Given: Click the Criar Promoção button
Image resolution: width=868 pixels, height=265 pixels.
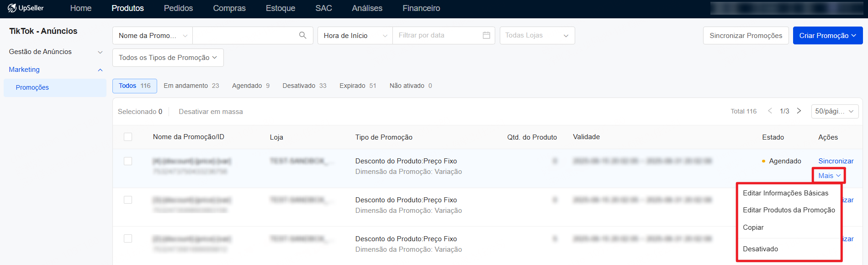Looking at the screenshot, I should pyautogui.click(x=827, y=35).
